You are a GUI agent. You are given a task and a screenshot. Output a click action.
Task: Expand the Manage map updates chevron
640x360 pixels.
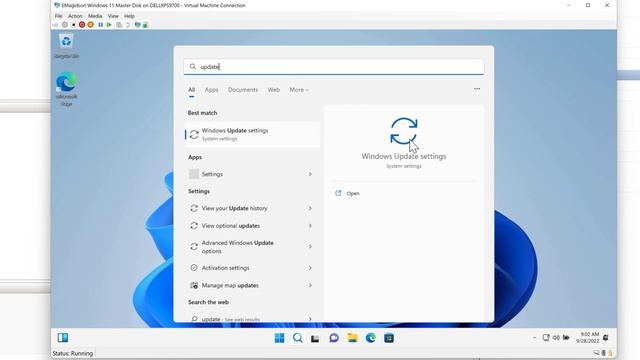(x=310, y=285)
